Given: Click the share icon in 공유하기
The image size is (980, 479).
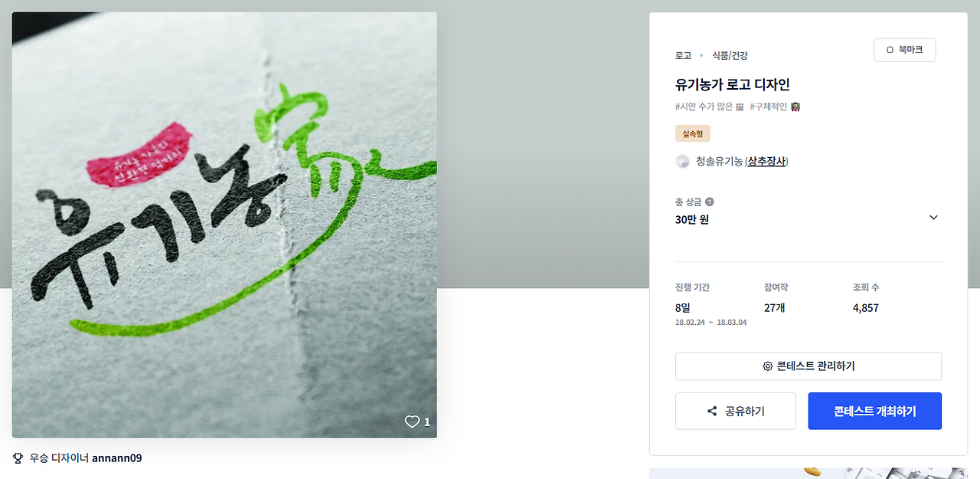Looking at the screenshot, I should click(x=712, y=412).
